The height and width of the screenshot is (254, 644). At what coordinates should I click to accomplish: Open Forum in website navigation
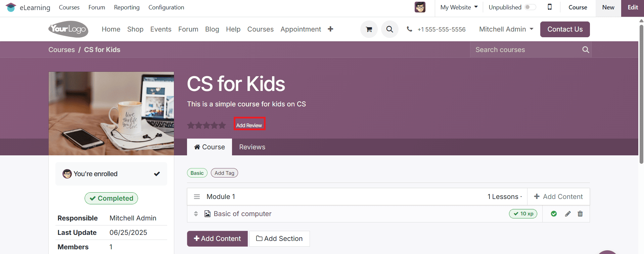(188, 29)
